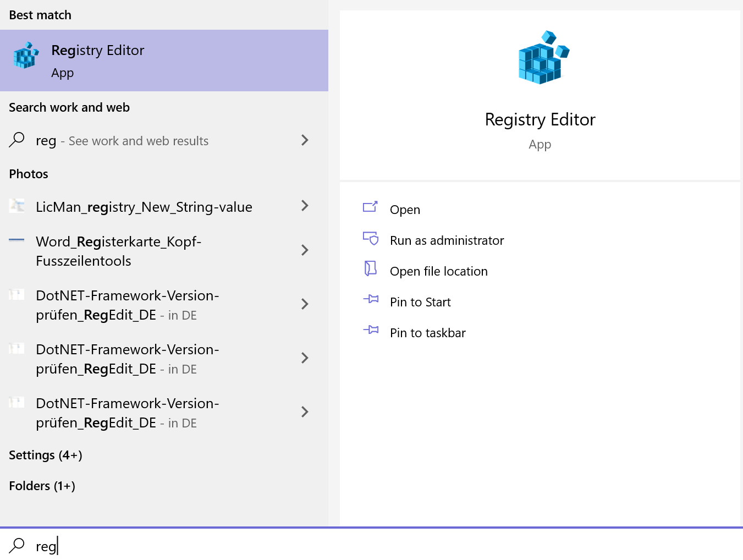Expand the 'reg - See work and web results' chevron
The width and height of the screenshot is (743, 560).
pyautogui.click(x=305, y=140)
